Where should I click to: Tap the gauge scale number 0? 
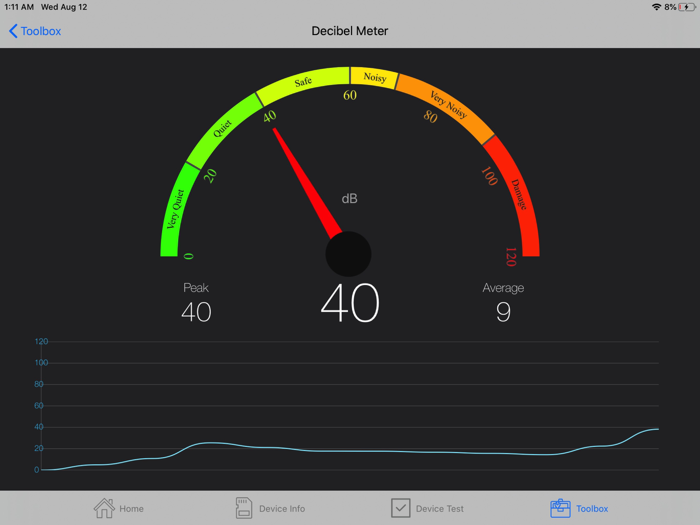coord(188,256)
